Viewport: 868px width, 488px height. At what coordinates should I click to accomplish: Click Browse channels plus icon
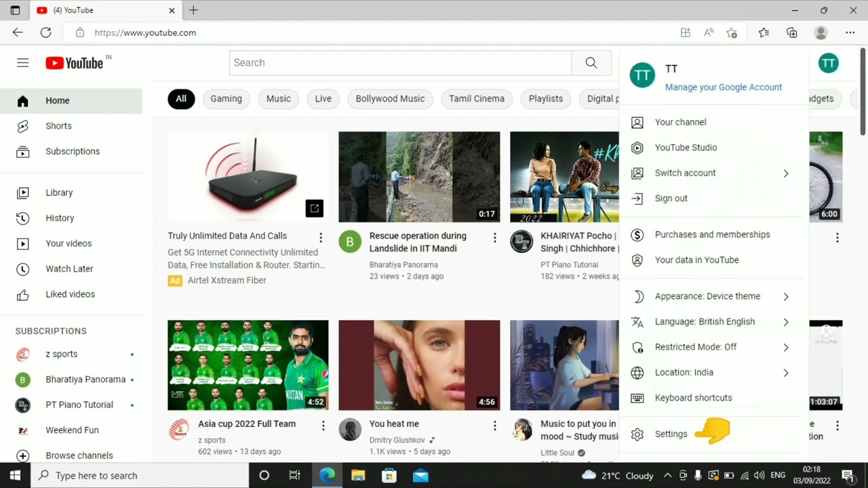click(x=22, y=455)
